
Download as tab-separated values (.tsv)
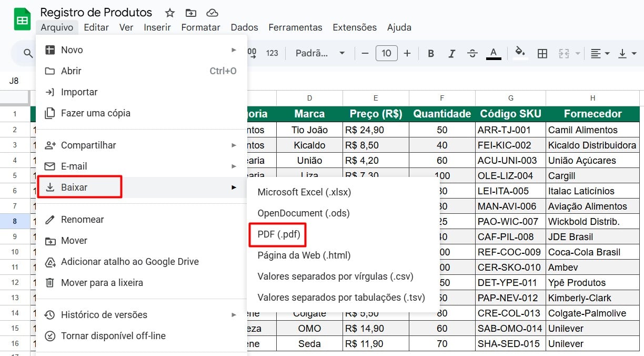[x=343, y=298]
